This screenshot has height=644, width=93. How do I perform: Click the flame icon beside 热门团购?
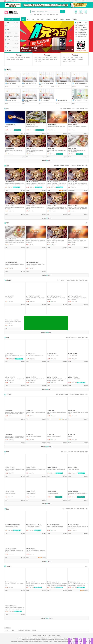point(16,55)
